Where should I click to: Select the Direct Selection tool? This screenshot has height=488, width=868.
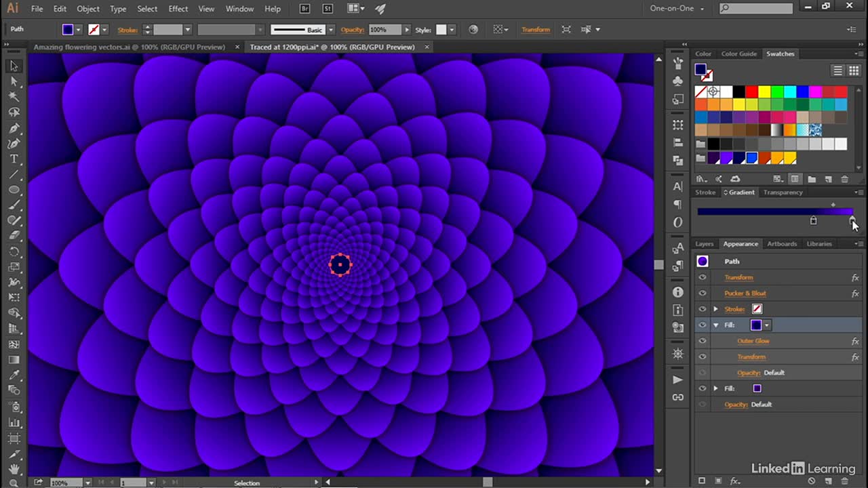tap(14, 81)
